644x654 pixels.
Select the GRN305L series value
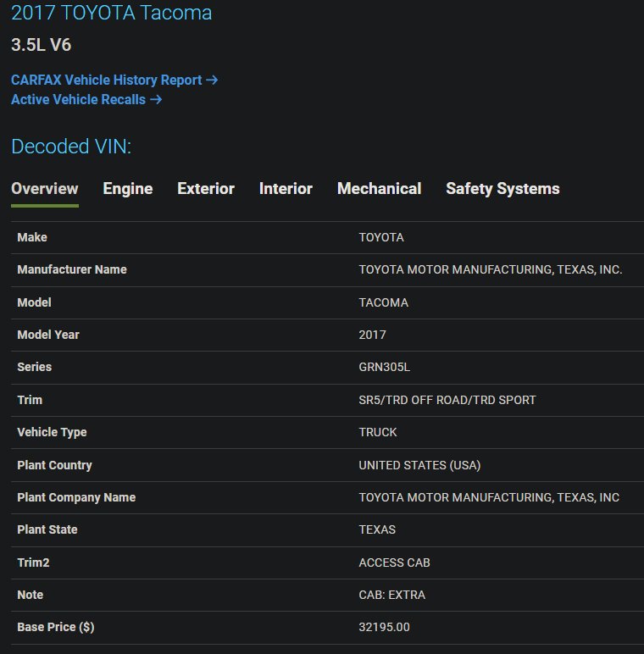[384, 367]
